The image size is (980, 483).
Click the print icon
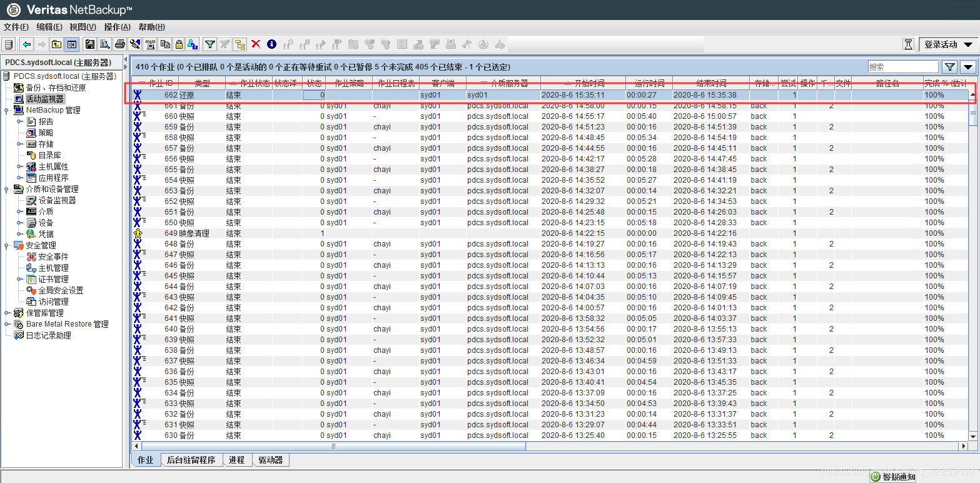click(x=119, y=44)
